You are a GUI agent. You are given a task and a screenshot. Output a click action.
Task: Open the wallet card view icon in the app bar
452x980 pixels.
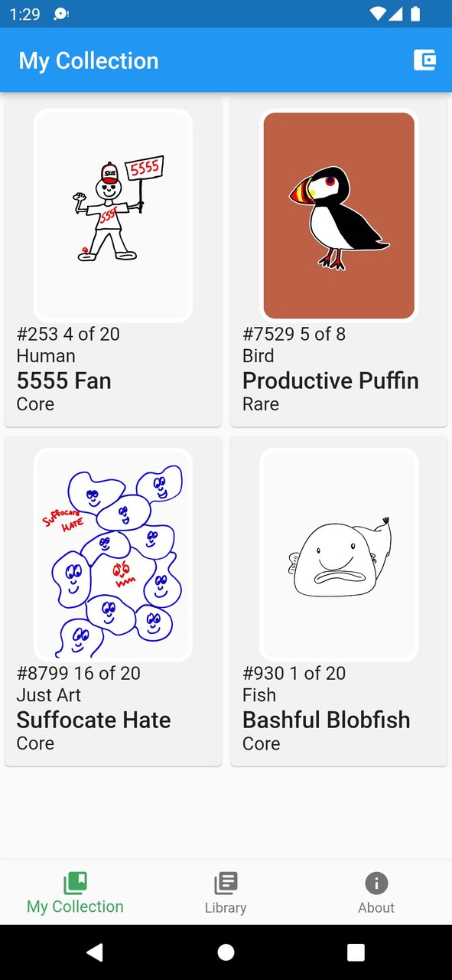[x=425, y=60]
